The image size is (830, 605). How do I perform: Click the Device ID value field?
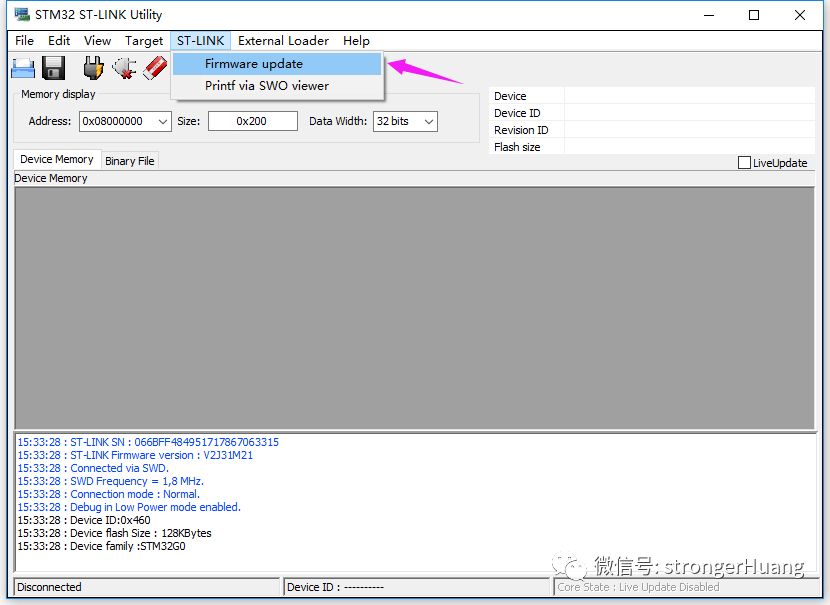tap(689, 113)
